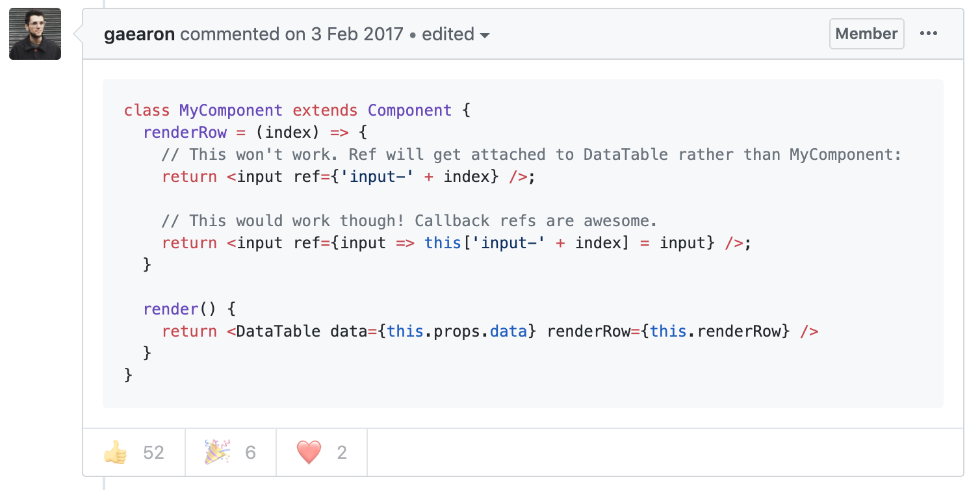Toggle the party popper reaction
Image resolution: width=980 pixels, height=490 pixels.
point(231,452)
